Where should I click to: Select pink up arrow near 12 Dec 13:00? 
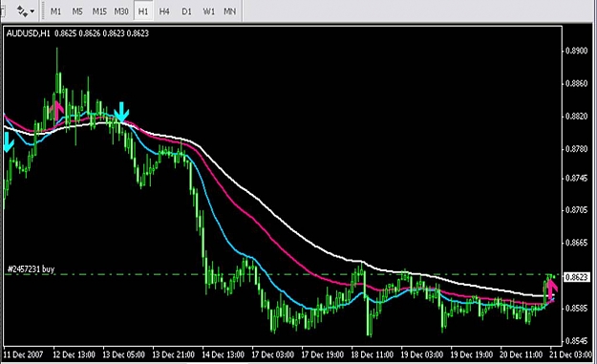click(x=57, y=111)
